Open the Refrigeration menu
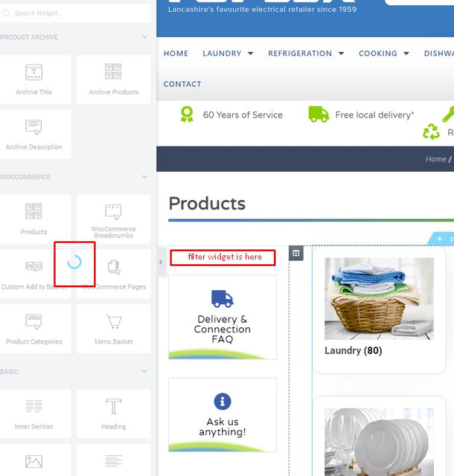This screenshot has height=476, width=454. [305, 54]
